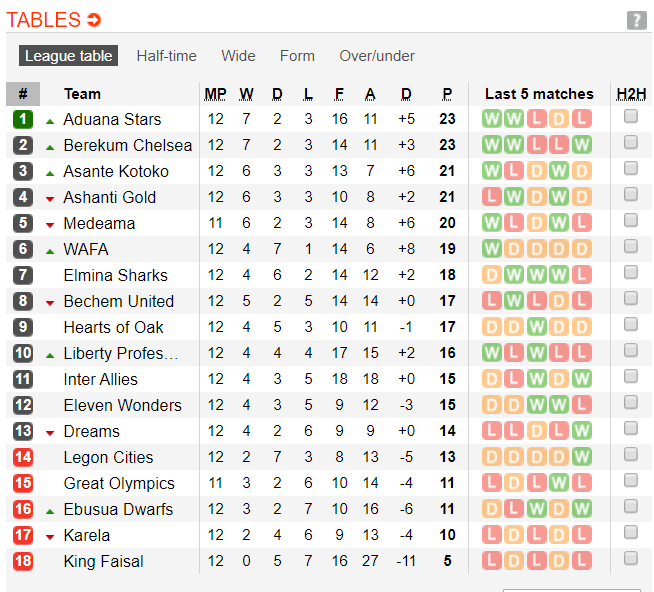This screenshot has width=654, height=592.
Task: Click the red down arrow beside Medeama
Action: coord(50,224)
